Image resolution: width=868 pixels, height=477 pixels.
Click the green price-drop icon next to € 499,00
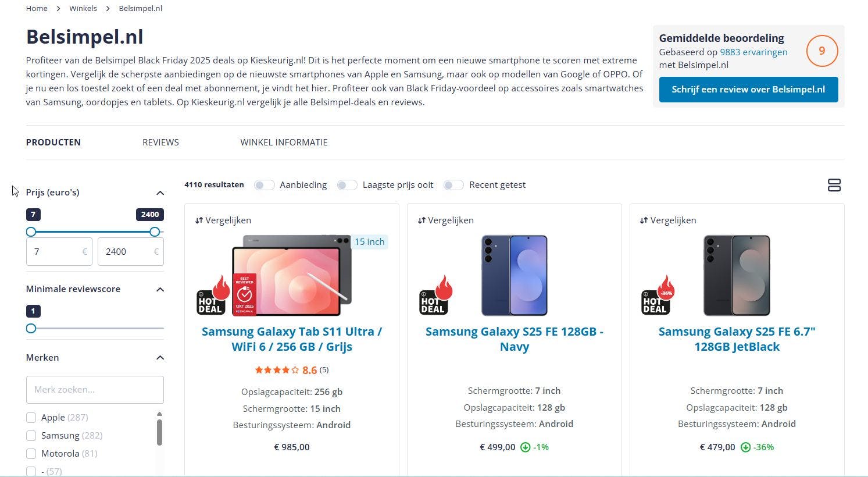(525, 447)
